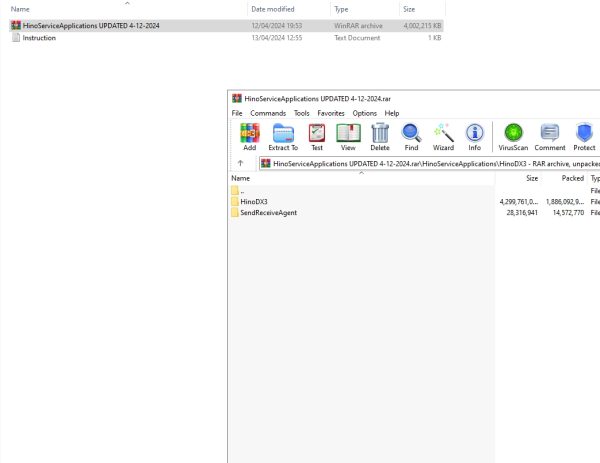Click the 28,316,941 size value
This screenshot has height=463, width=600.
click(x=522, y=213)
